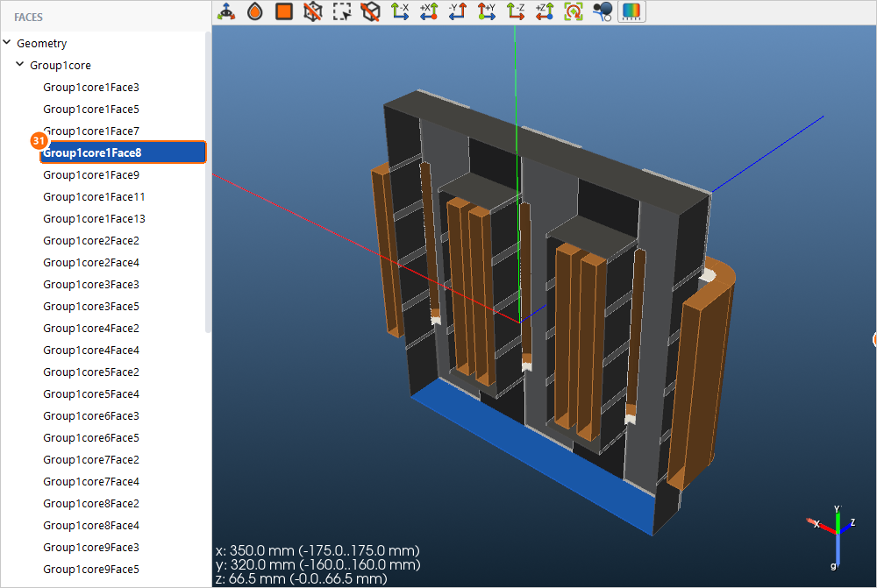Select Group1core6Face3 in the faces tree

(91, 416)
